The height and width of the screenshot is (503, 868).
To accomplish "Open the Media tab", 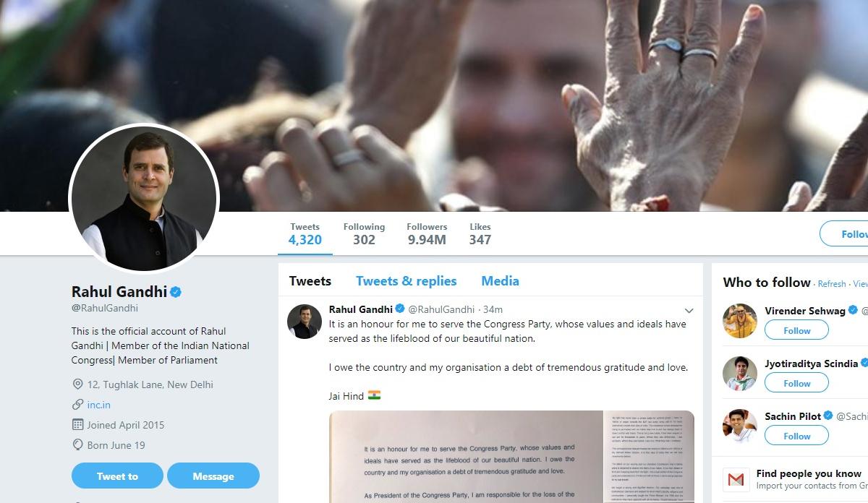I will (x=500, y=281).
